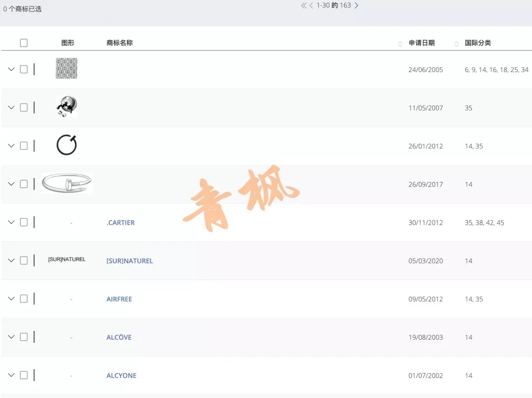The image size is (532, 398).
Task: Open the ALCÖVE trademark link
Action: 119,337
